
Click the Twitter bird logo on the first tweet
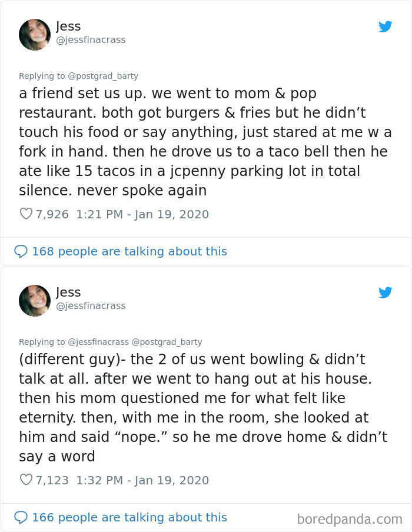[386, 26]
